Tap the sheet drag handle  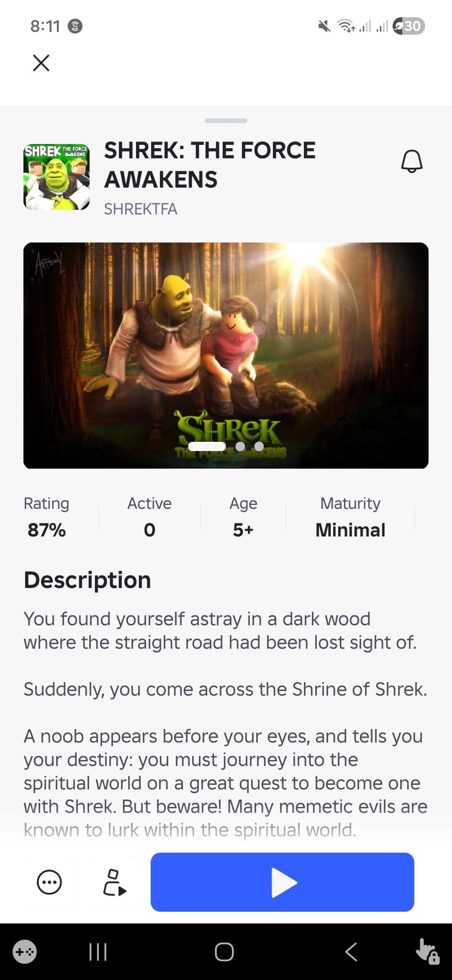tap(226, 121)
